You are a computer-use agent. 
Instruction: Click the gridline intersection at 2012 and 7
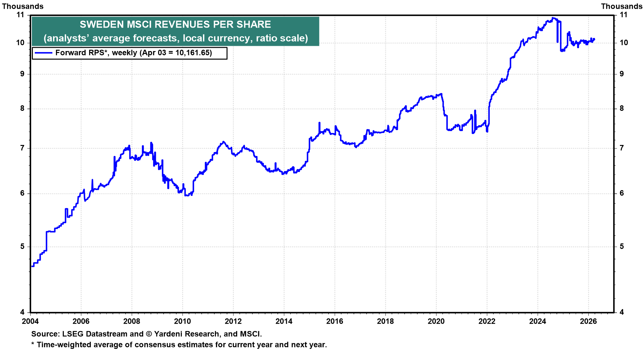click(233, 148)
